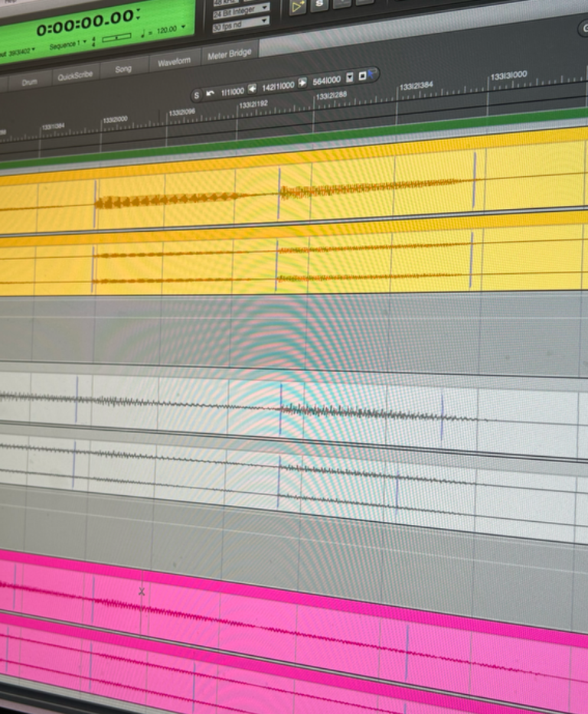This screenshot has height=714, width=588.
Task: Click the 120.00 tempo value
Action: [x=166, y=31]
